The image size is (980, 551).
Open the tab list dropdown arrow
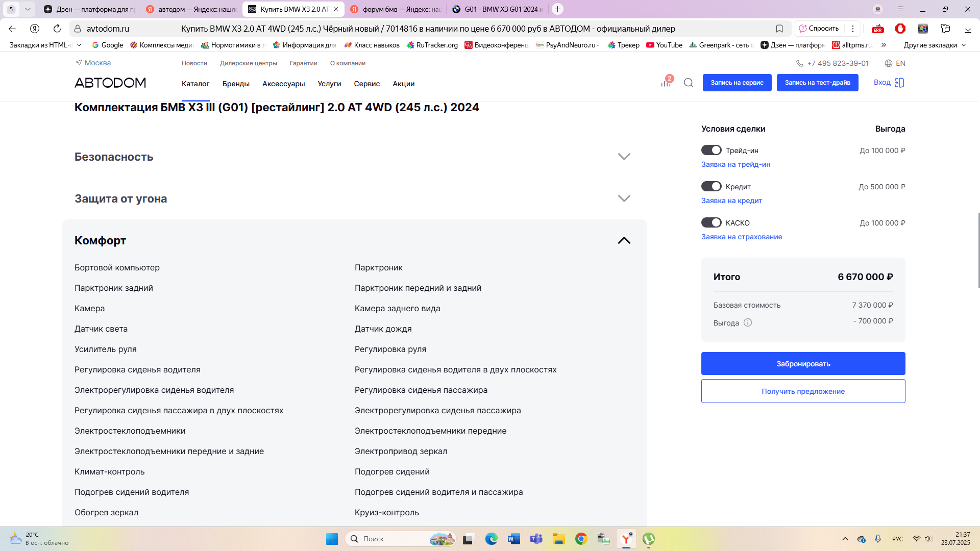click(28, 9)
